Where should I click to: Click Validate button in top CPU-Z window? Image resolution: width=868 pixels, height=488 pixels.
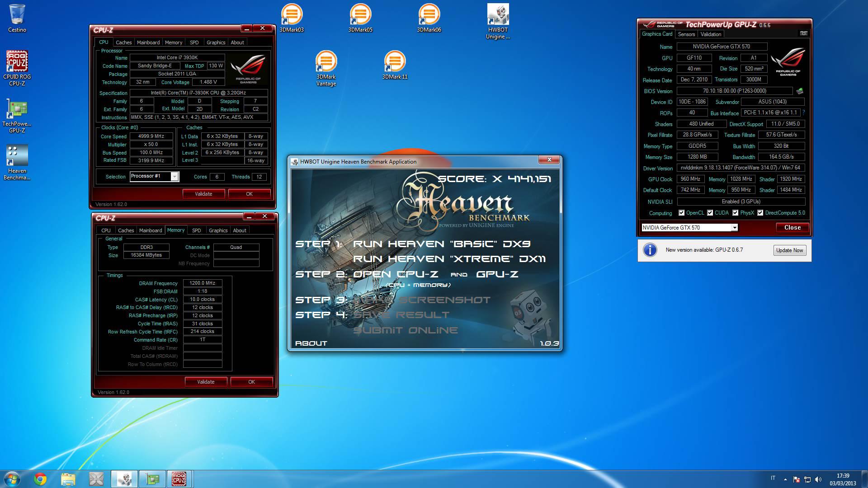point(203,194)
